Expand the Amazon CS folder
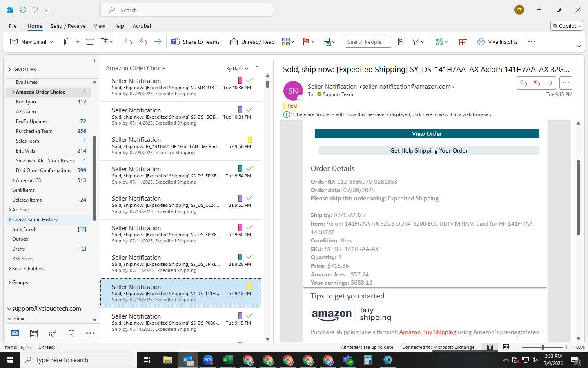 pyautogui.click(x=13, y=180)
